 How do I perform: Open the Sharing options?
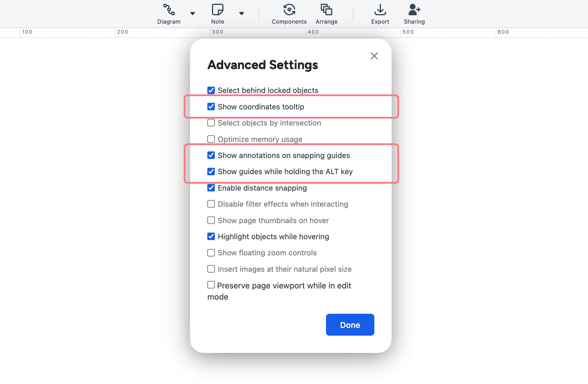[x=414, y=14]
